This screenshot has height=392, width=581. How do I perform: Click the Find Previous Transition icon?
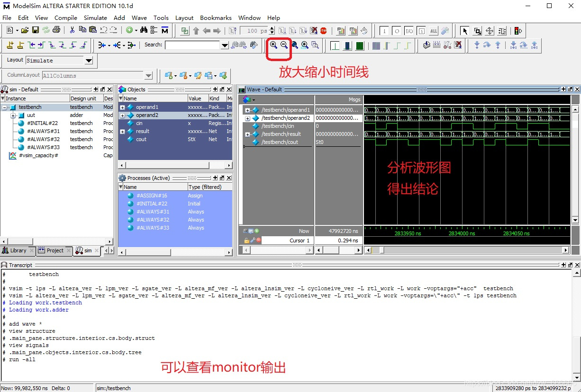click(32, 45)
